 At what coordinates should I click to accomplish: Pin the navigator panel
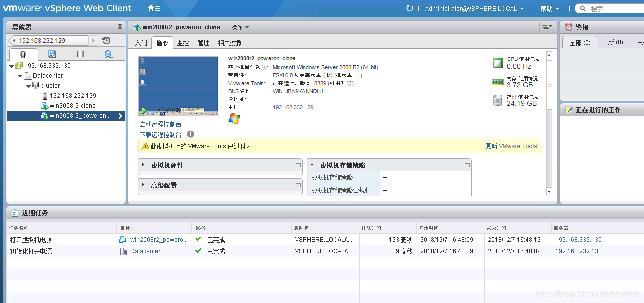tap(119, 27)
